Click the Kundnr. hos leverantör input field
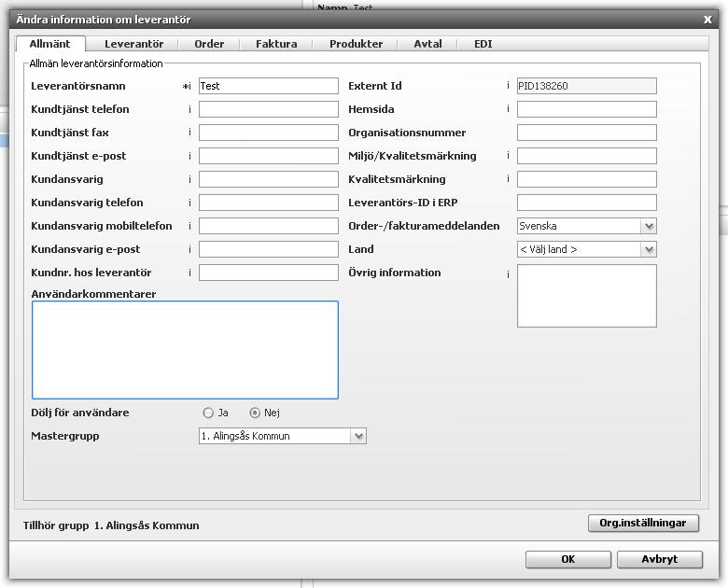728x588 pixels. coord(269,273)
